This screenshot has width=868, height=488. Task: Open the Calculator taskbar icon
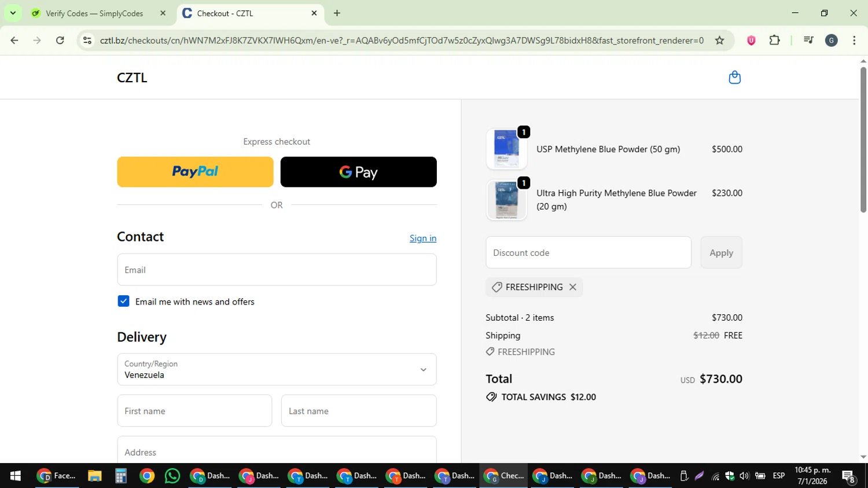tap(120, 476)
